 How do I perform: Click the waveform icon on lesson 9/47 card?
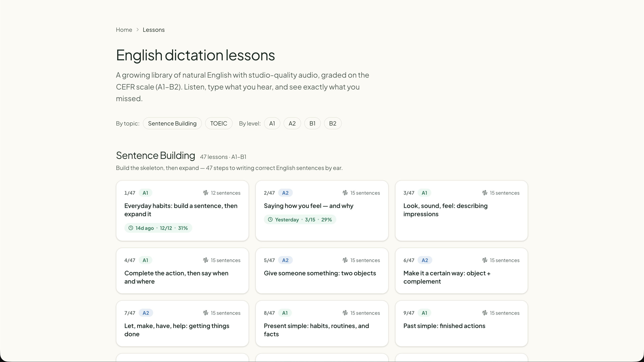pos(484,313)
